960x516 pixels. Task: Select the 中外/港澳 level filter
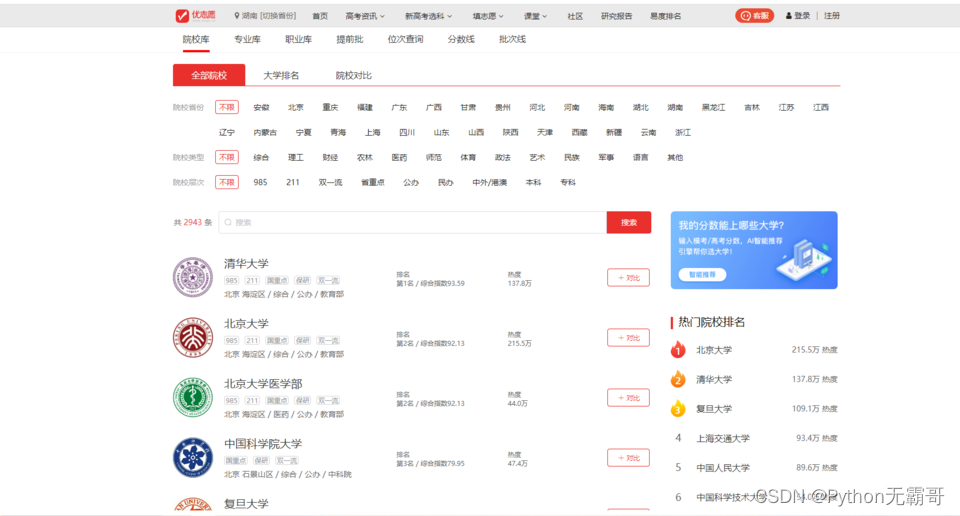(x=490, y=182)
